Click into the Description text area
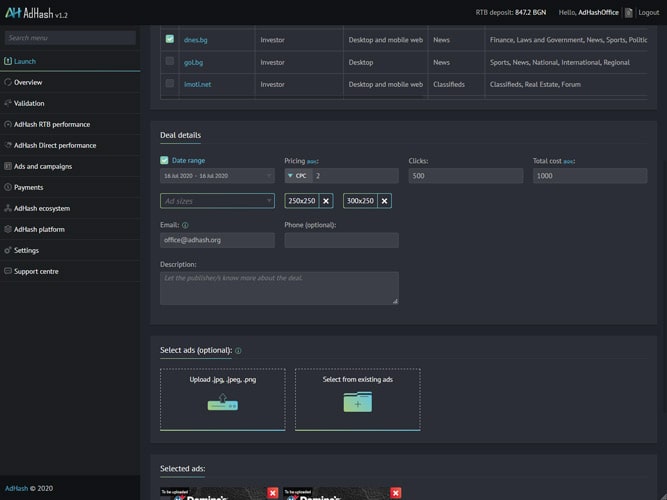Screen dimensions: 667x500 pos(279,288)
